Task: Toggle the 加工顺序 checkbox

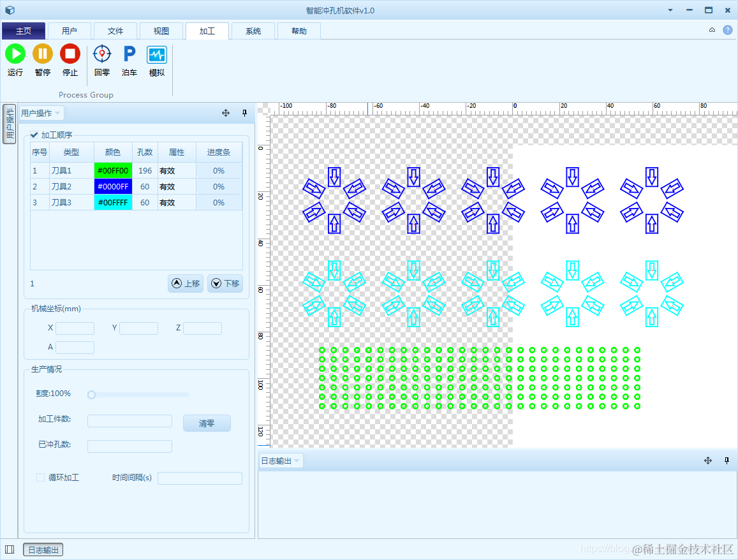Action: pos(34,135)
